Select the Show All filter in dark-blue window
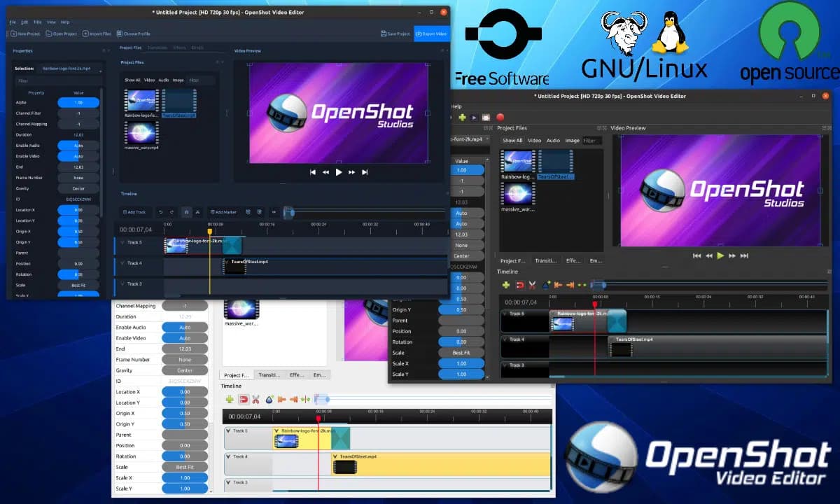 tap(132, 80)
